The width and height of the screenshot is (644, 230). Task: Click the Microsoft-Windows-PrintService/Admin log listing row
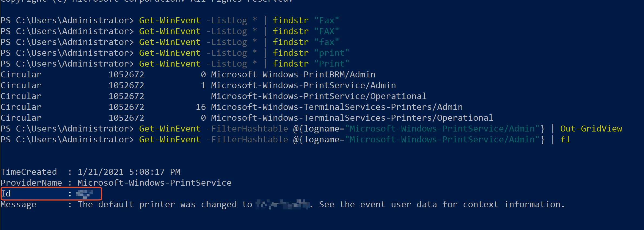(x=198, y=85)
